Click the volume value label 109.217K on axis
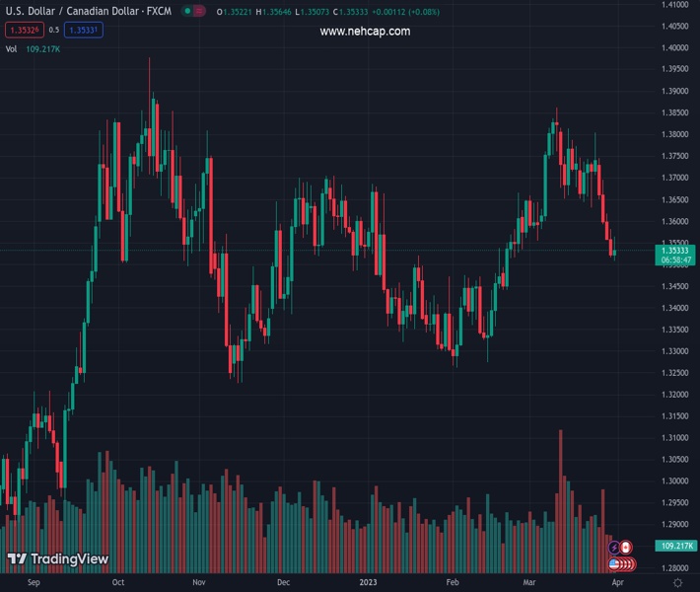700x592 pixels. [x=677, y=546]
